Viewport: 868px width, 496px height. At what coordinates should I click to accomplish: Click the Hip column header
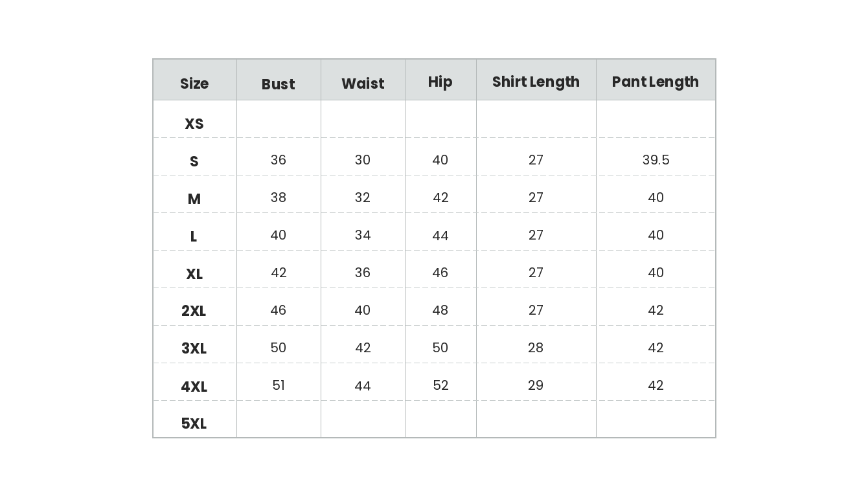click(440, 82)
